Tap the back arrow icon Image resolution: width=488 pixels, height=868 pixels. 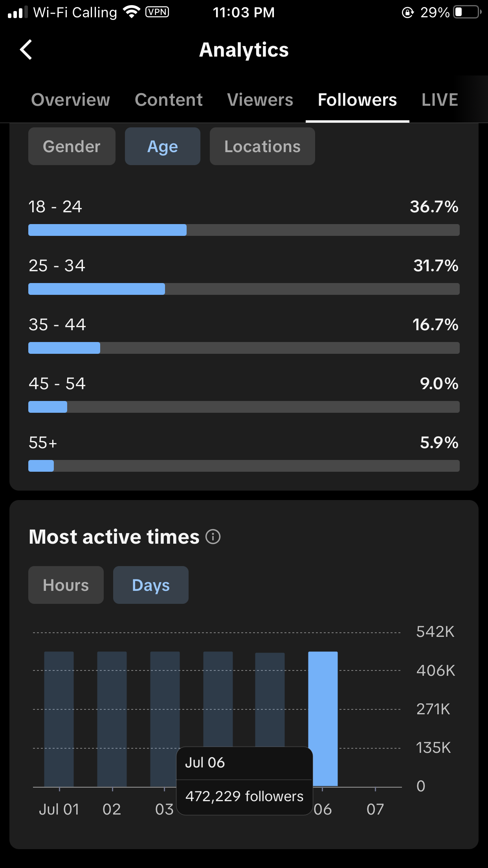[x=26, y=50]
